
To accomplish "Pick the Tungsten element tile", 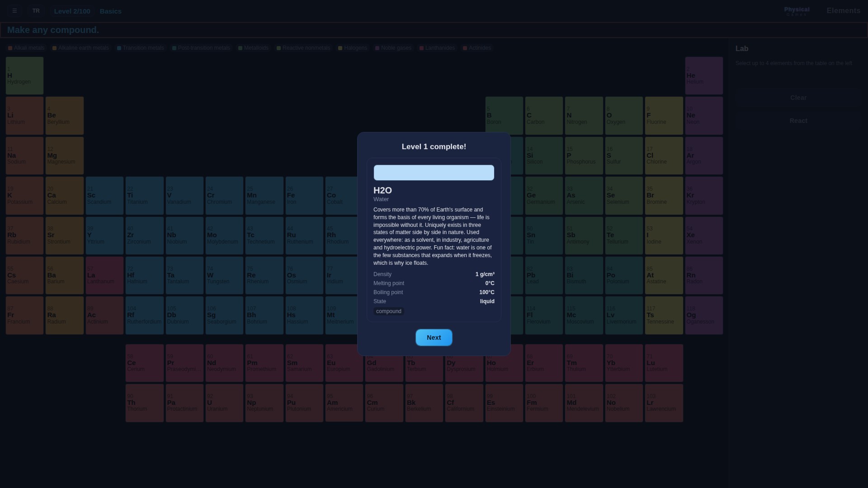I will (224, 275).
